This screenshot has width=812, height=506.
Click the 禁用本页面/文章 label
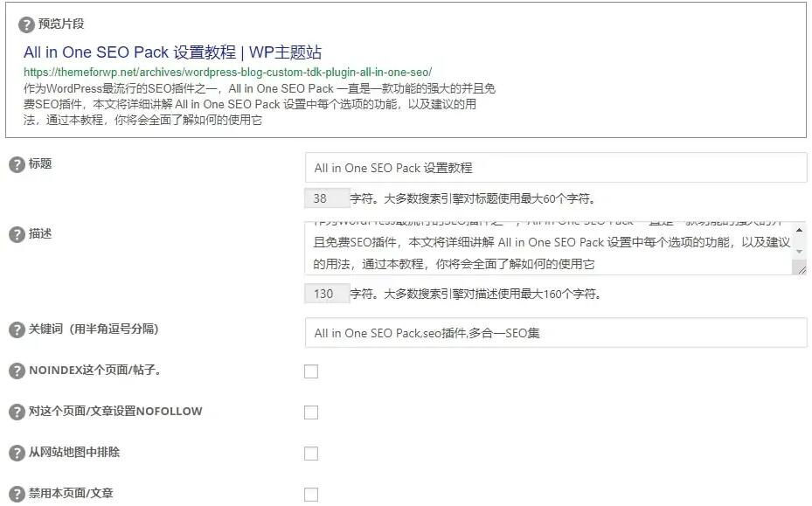point(71,493)
